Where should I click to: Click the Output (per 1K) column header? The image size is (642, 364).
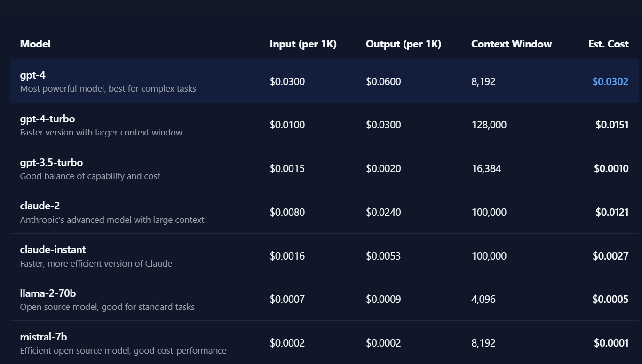403,44
